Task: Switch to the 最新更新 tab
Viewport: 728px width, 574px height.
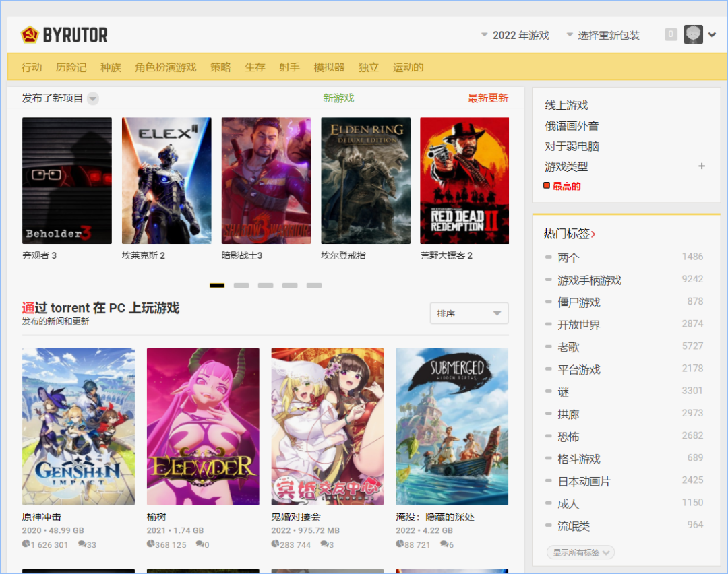Action: point(488,98)
